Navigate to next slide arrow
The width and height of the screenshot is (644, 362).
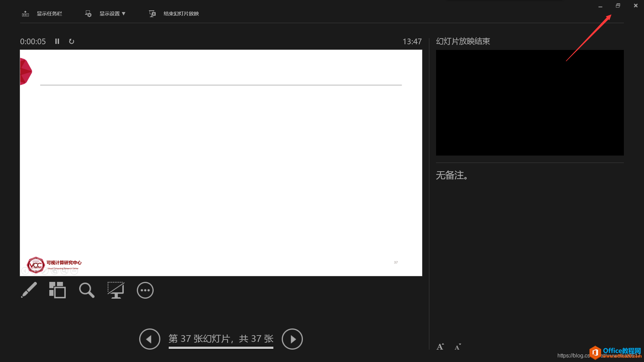point(292,339)
